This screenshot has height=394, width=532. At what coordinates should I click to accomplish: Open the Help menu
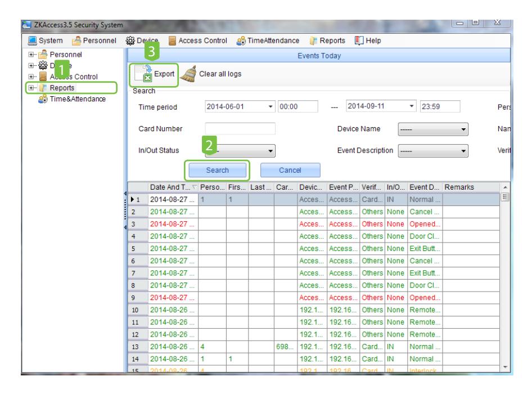coord(368,41)
